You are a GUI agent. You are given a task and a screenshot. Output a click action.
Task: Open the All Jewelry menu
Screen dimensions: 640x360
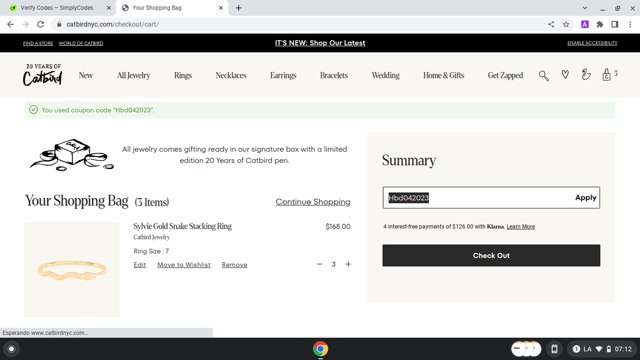coord(133,76)
